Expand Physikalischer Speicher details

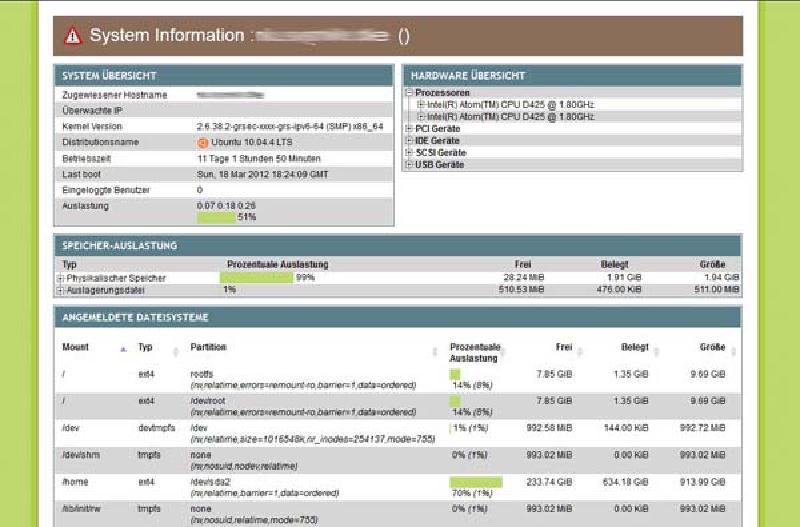pos(61,278)
